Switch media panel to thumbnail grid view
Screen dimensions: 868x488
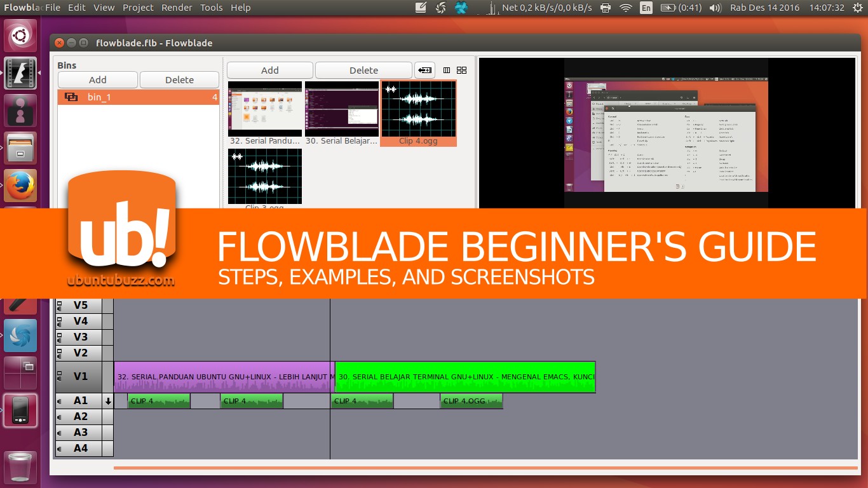pos(461,70)
